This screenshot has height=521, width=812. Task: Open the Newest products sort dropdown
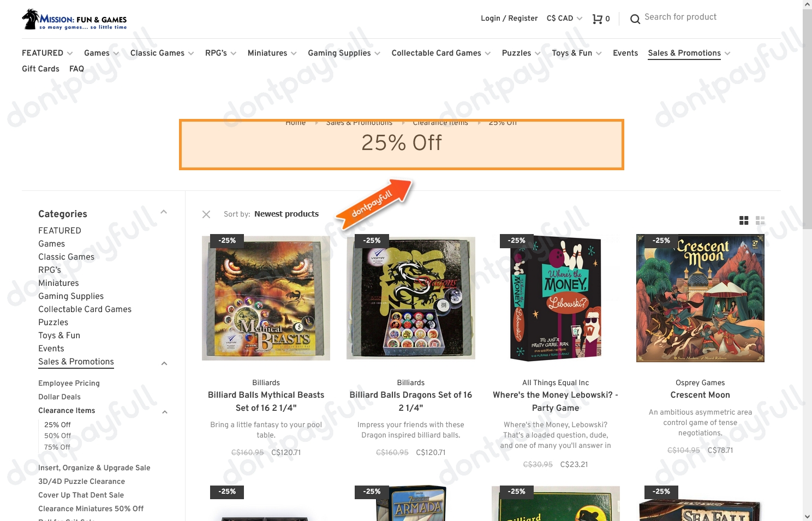coord(286,214)
